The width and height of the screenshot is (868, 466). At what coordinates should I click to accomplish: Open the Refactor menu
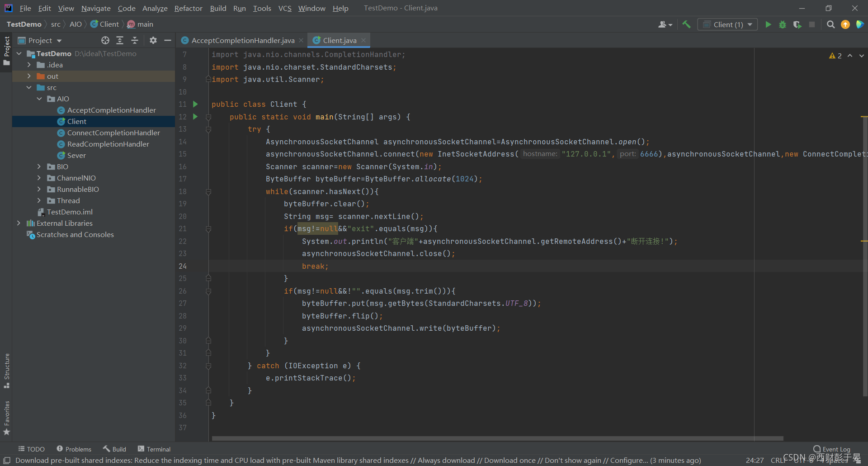point(189,8)
